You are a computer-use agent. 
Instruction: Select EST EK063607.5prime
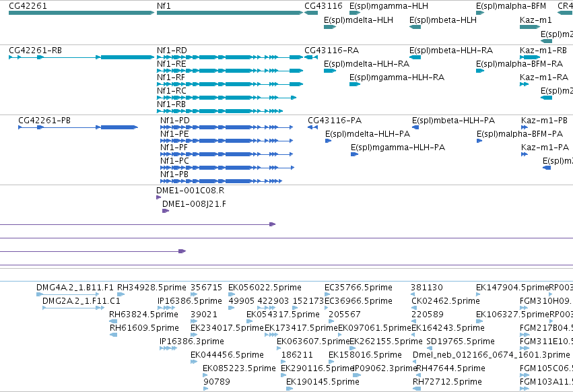pos(279,348)
